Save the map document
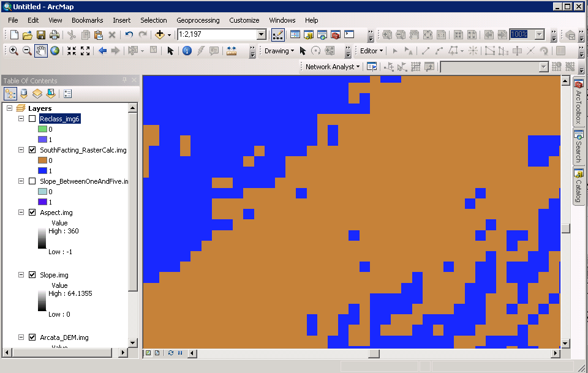588x373 pixels. [x=41, y=35]
